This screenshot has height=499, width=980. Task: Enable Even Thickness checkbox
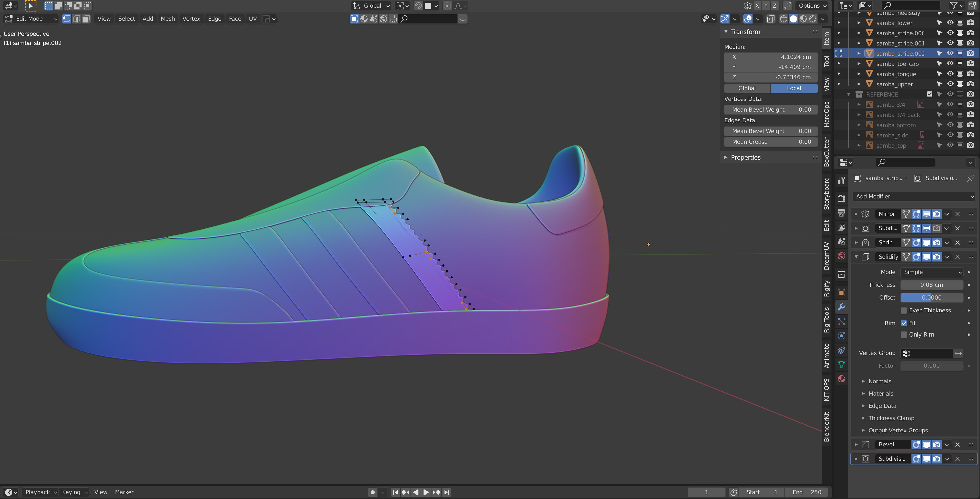pyautogui.click(x=904, y=311)
